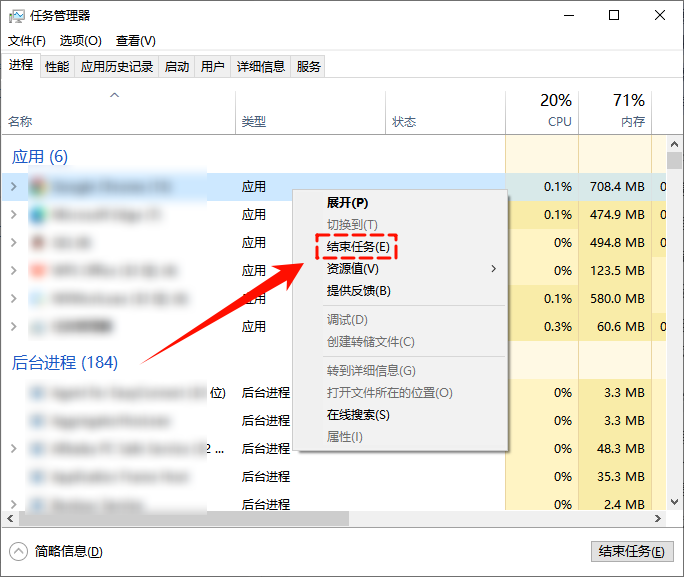Choose 在线搜索(S) in the context menu
684x577 pixels.
tap(400, 415)
